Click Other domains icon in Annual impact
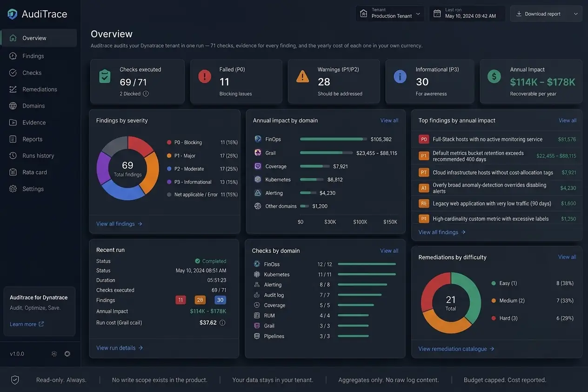Viewport: 588px width, 392px height. (258, 206)
